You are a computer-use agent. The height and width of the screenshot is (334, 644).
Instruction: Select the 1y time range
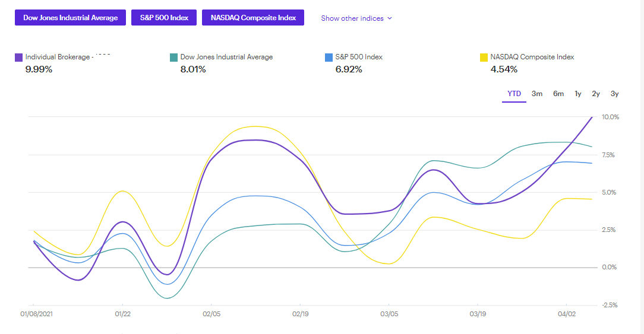pos(578,94)
